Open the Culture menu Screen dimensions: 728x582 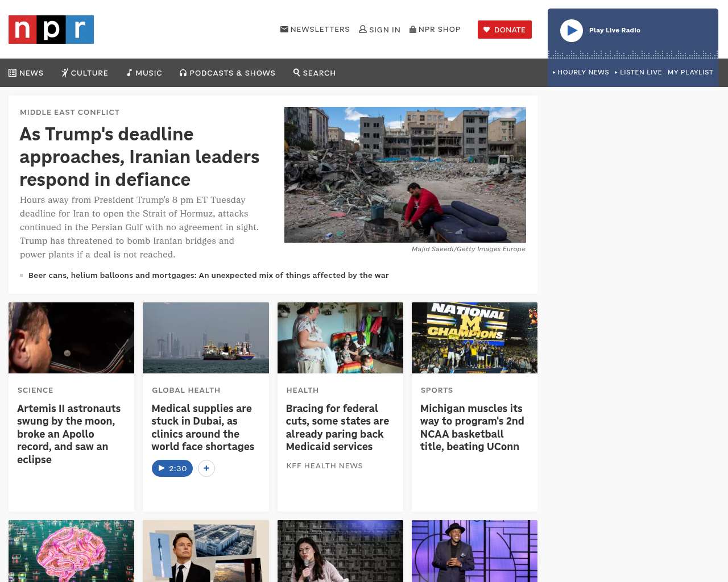point(85,73)
